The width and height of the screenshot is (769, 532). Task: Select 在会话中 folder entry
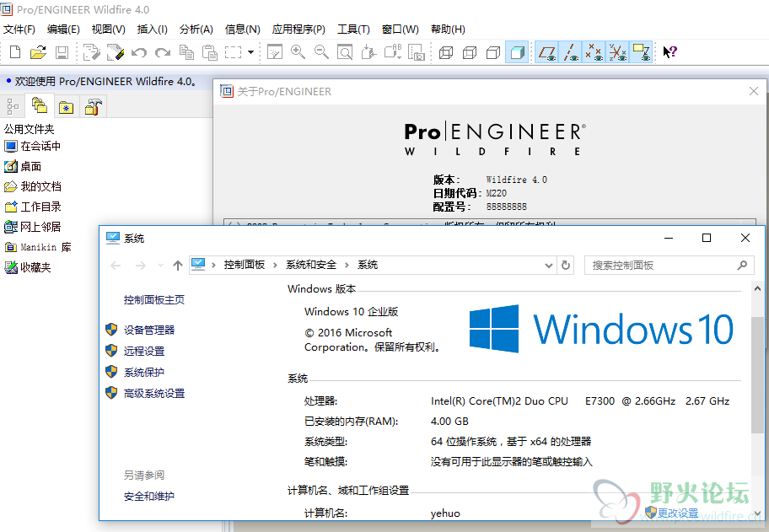[x=32, y=146]
